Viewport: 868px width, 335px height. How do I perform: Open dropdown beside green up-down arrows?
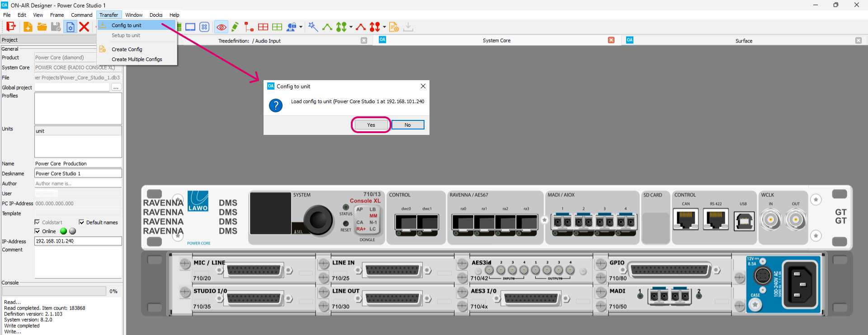(x=351, y=27)
